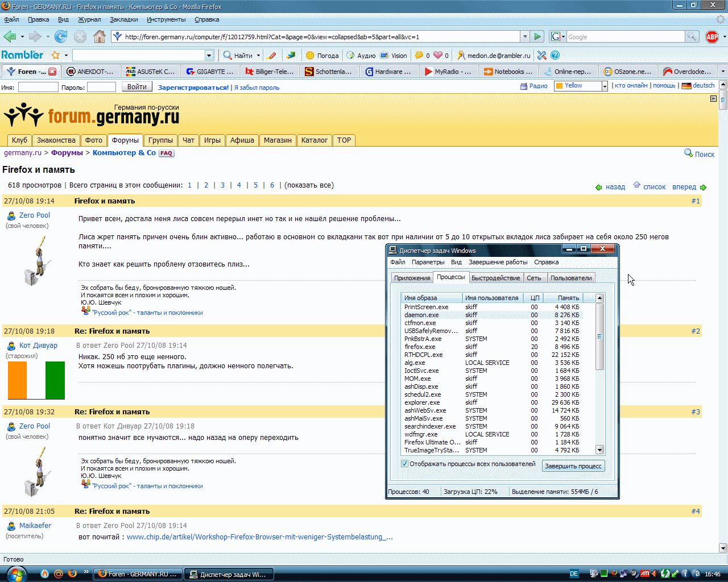Open the address bar history dropdown
The height and width of the screenshot is (582, 728).
click(525, 37)
